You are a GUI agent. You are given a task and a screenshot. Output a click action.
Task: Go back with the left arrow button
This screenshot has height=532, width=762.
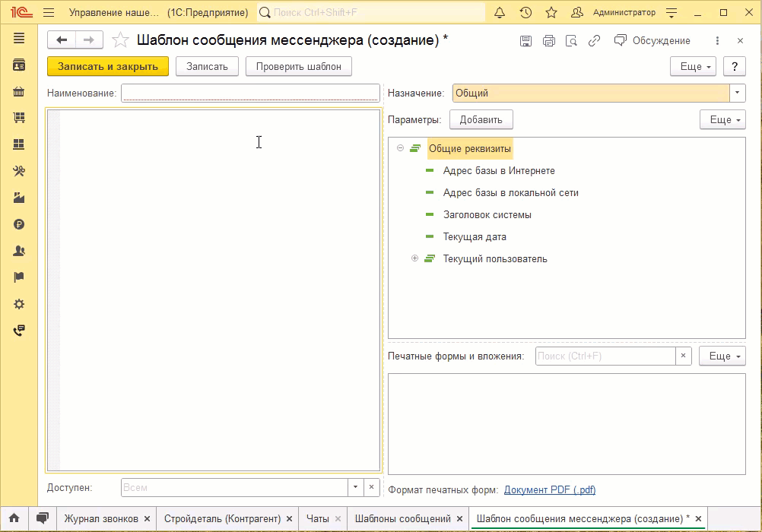click(62, 40)
